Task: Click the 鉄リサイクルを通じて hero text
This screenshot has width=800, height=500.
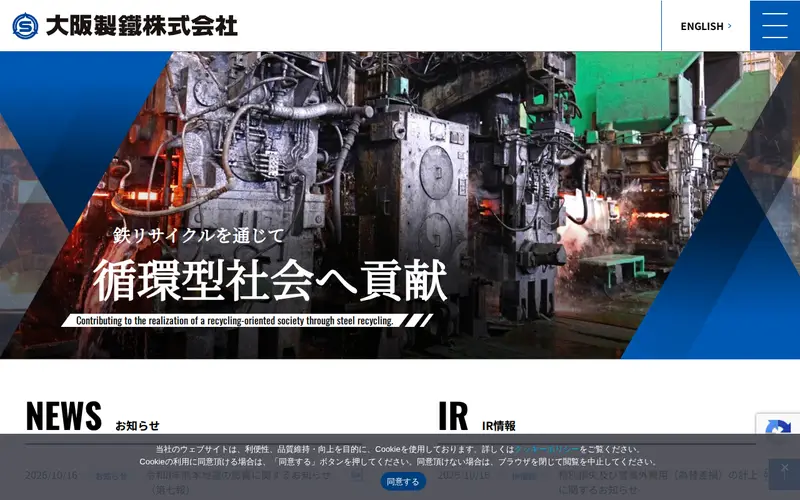Action: tap(198, 235)
